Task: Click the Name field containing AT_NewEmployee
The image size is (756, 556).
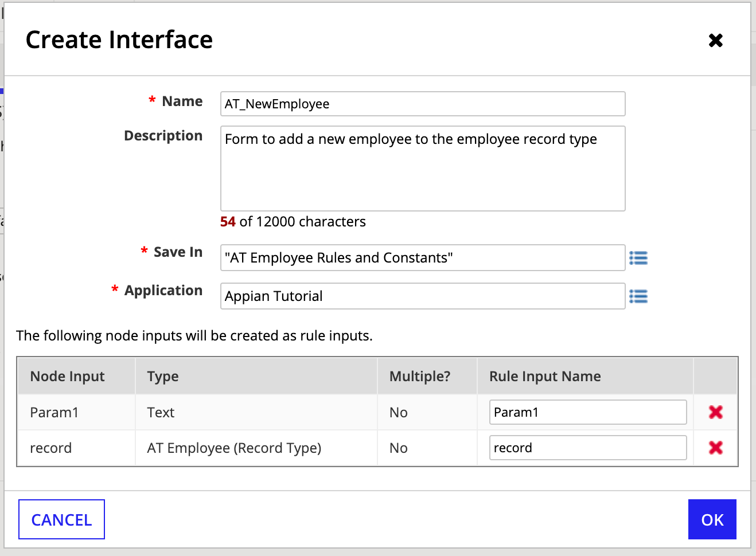Action: click(x=423, y=104)
